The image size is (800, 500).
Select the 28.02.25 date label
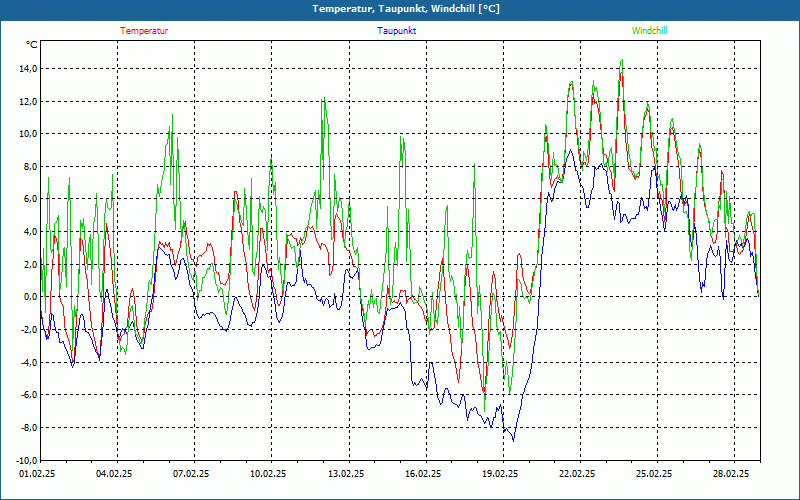point(731,475)
